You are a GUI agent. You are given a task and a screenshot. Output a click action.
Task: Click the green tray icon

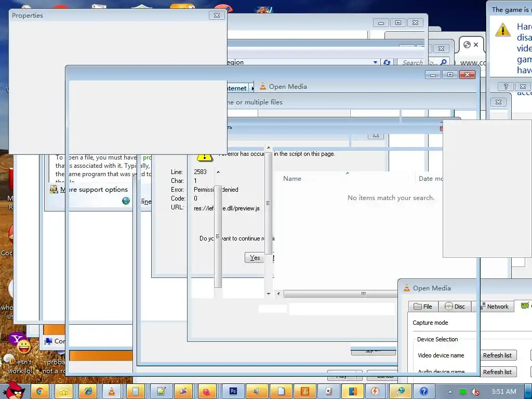(462, 392)
